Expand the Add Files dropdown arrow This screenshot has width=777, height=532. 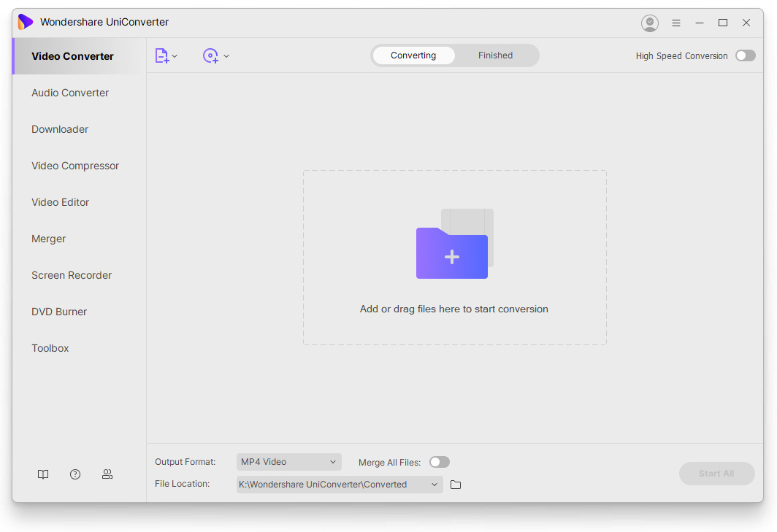point(175,56)
